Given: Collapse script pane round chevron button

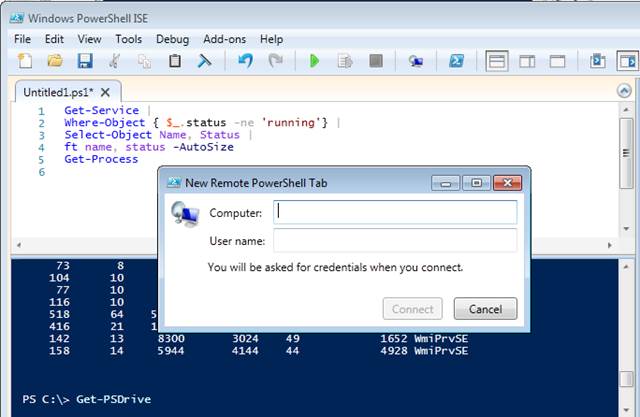Looking at the screenshot, I should (x=624, y=91).
